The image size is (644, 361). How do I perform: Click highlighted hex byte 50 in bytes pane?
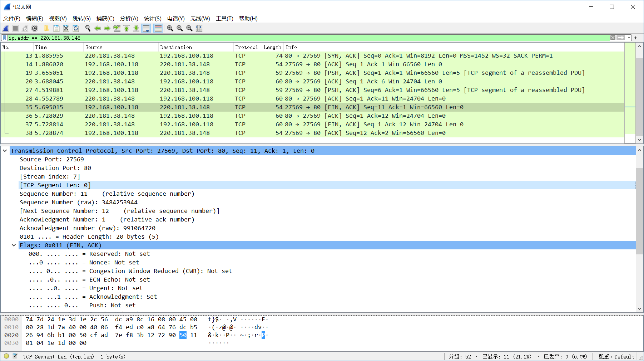pos(183,335)
